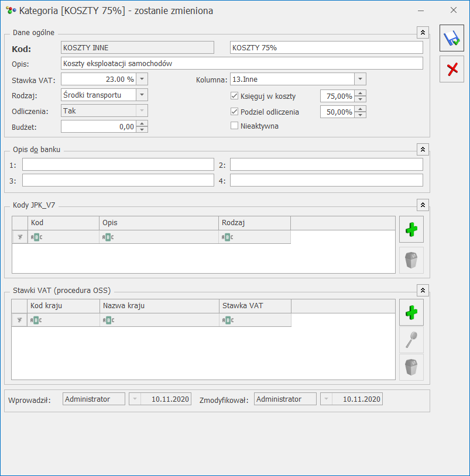Viewport: 470px width, 476px height.
Task: Click filter icon in Kody JPK_V7 table
Action: 20,237
